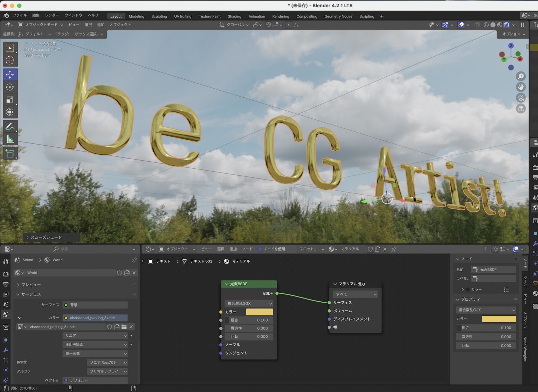Expand the プレビュー section in World properties

31,285
